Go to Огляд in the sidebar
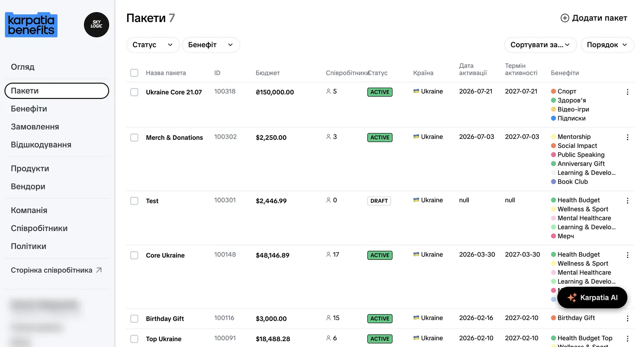The height and width of the screenshot is (347, 644). (23, 67)
